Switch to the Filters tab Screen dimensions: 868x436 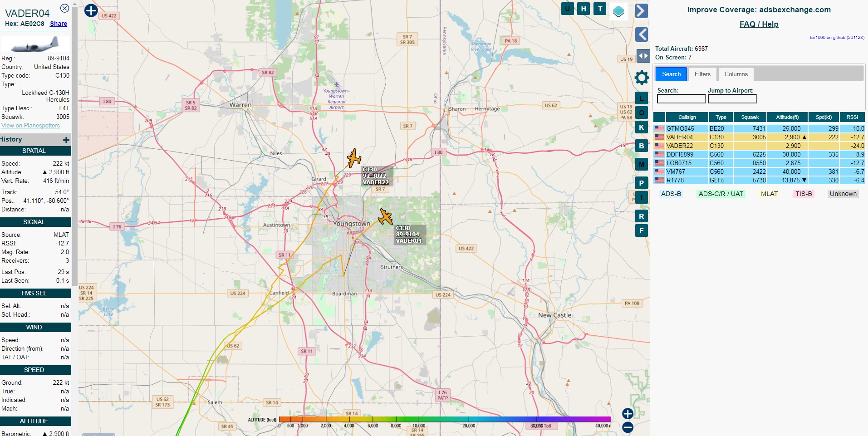[702, 74]
